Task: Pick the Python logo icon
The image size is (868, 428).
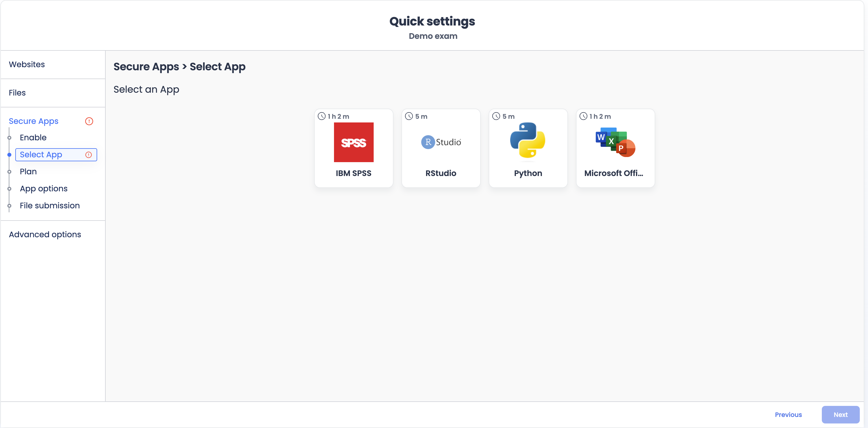Action: [x=528, y=140]
